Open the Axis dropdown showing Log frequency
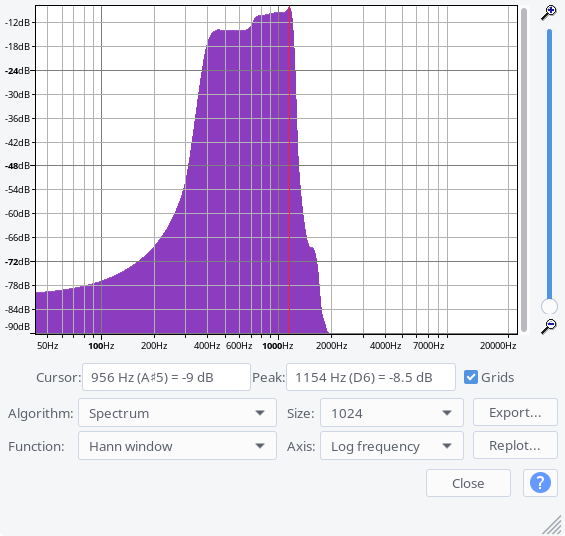This screenshot has height=536, width=565. click(392, 446)
